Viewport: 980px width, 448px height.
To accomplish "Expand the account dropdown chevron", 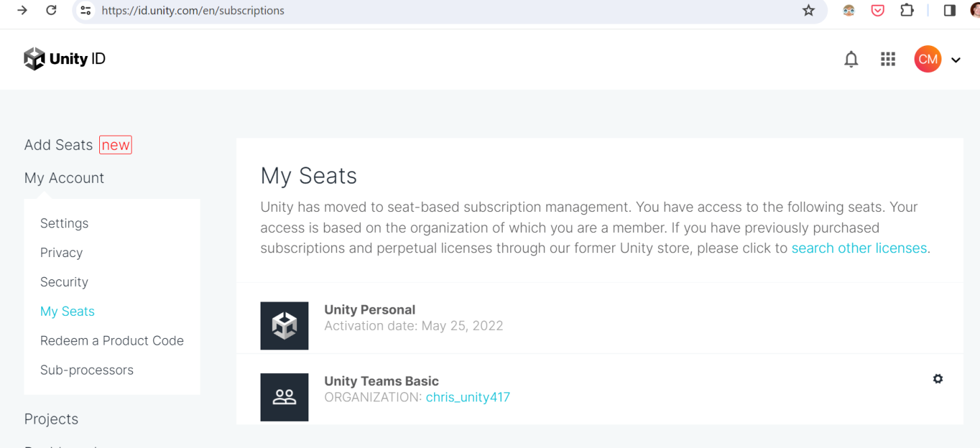I will coord(956,60).
